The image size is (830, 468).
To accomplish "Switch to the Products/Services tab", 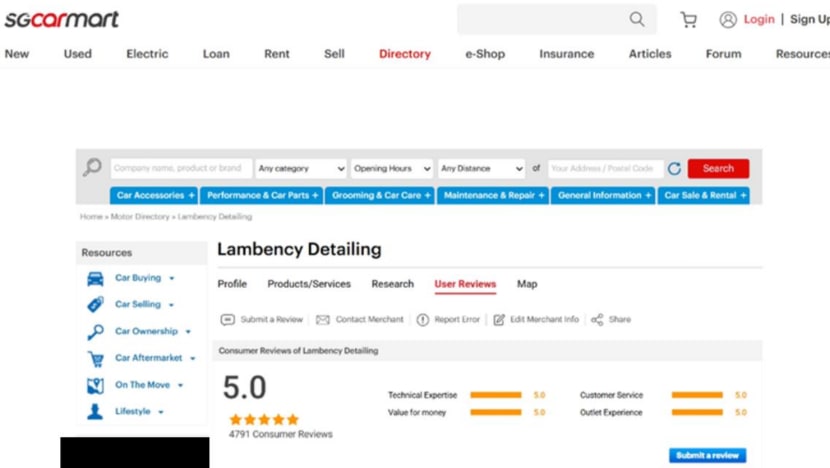I will coord(309,284).
